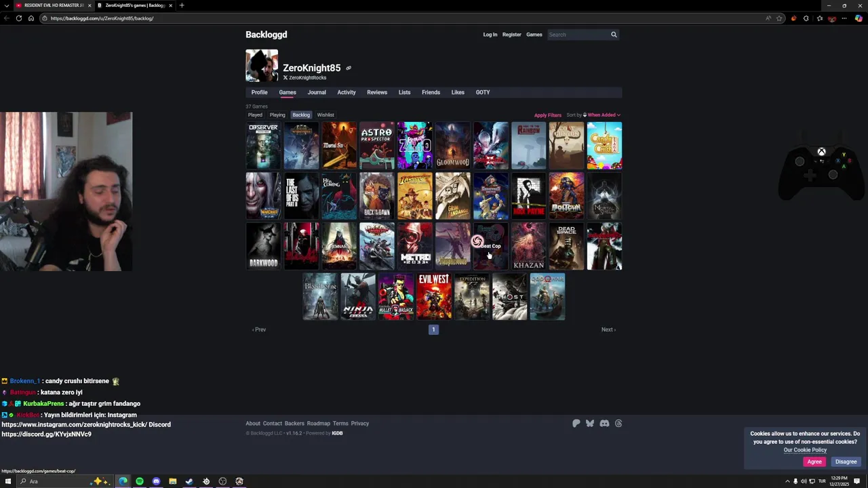Click Disagree on the cookie notice
Viewport: 868px width, 488px height.
tap(846, 462)
